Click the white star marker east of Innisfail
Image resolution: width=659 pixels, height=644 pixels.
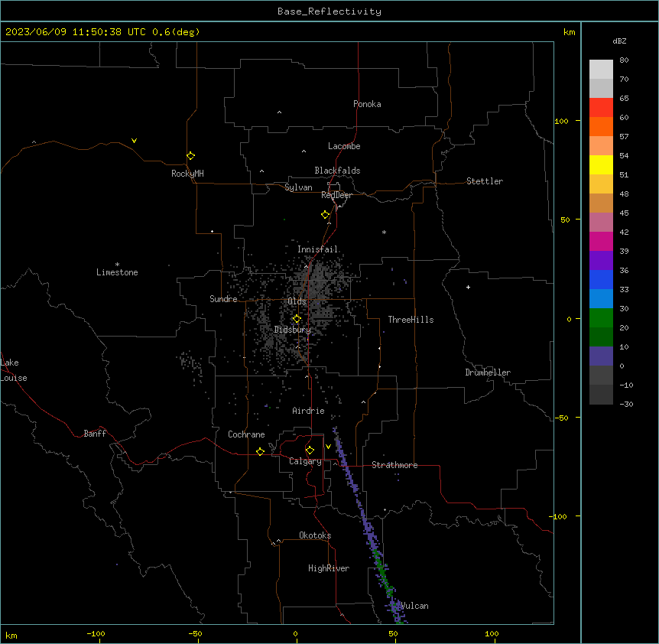(x=384, y=232)
